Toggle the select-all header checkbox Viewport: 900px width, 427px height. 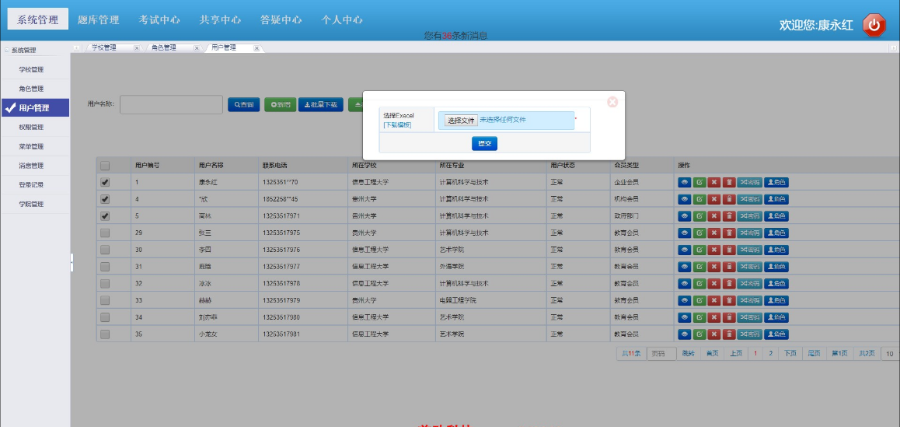(105, 165)
